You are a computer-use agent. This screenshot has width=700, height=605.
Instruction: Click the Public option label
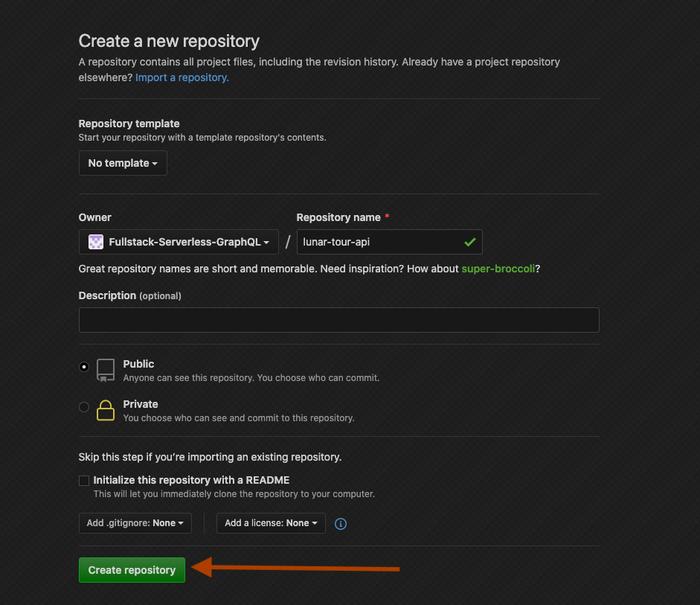click(x=138, y=364)
